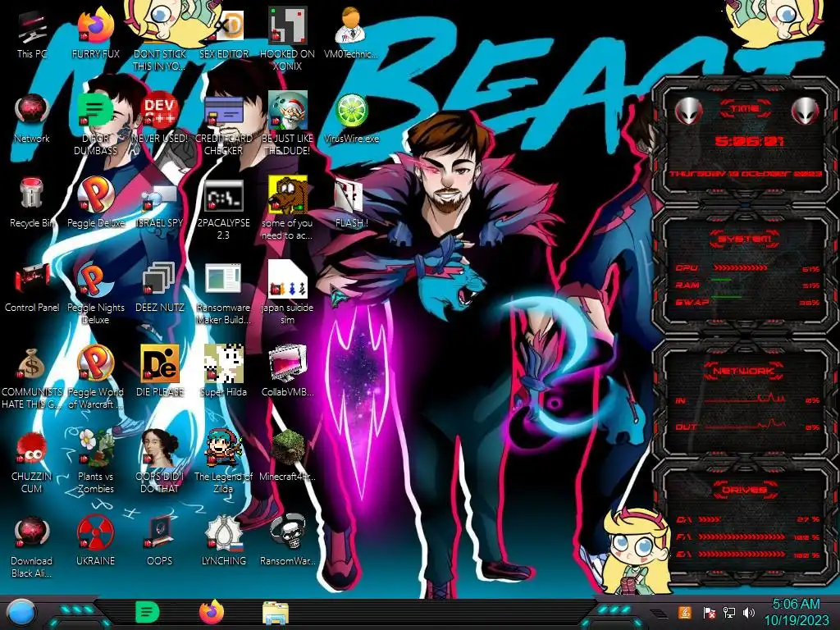Click the E:\ drive row in DRIVES widget
840x630 pixels.
[x=748, y=554]
